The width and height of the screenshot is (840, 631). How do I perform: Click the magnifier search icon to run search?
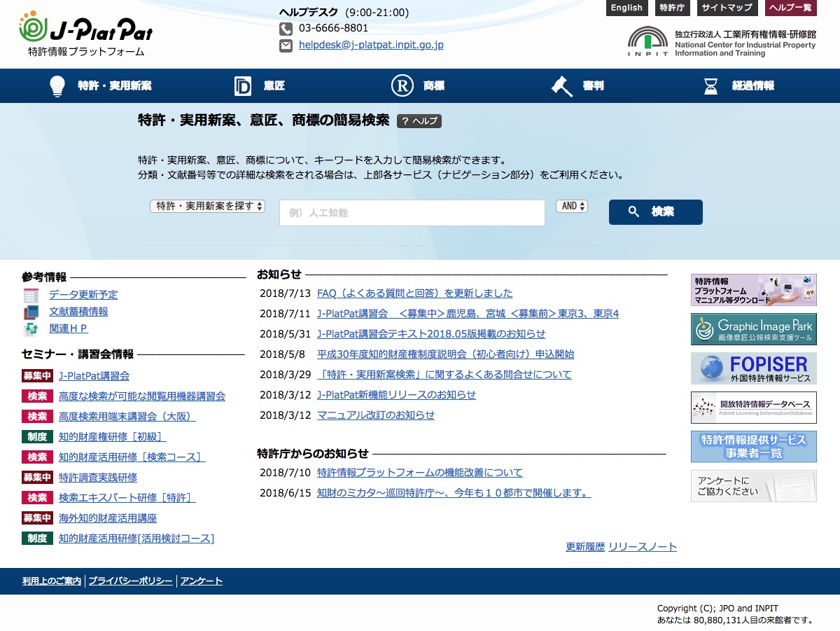click(x=633, y=212)
